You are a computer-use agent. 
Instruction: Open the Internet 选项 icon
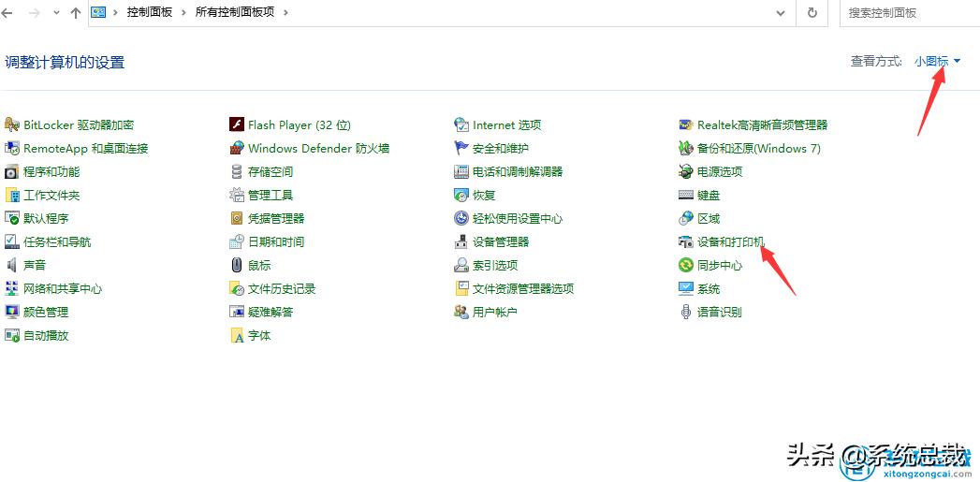461,125
